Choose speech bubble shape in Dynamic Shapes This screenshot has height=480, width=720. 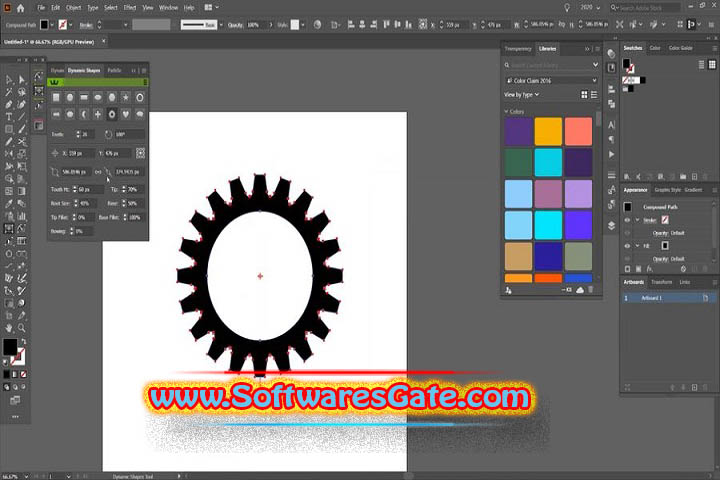140,114
